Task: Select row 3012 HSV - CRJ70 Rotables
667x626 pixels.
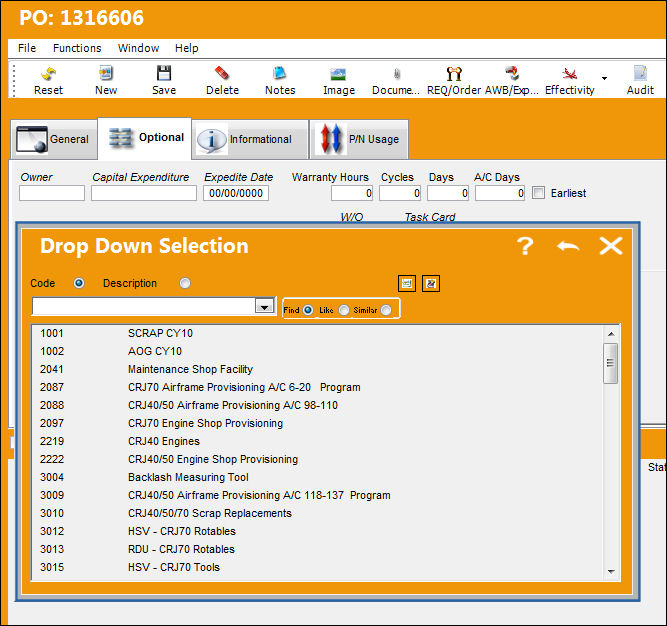Action: pyautogui.click(x=317, y=531)
